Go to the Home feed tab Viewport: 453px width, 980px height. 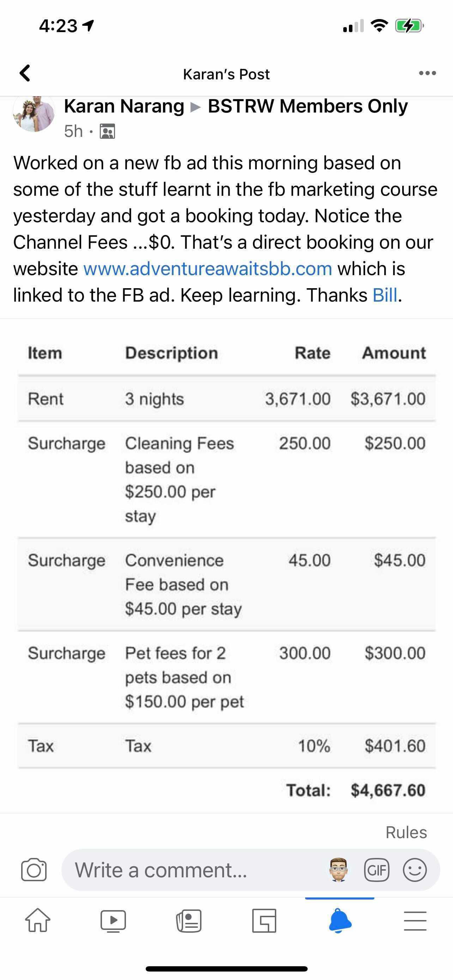click(38, 921)
